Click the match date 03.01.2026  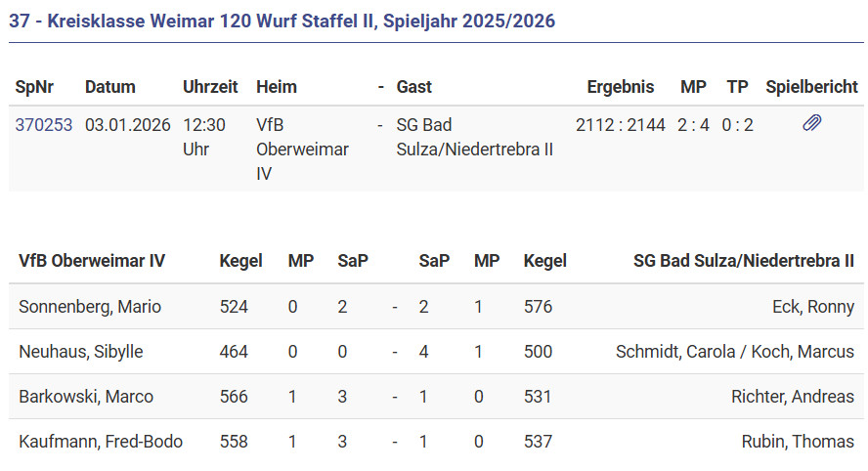pos(128,125)
